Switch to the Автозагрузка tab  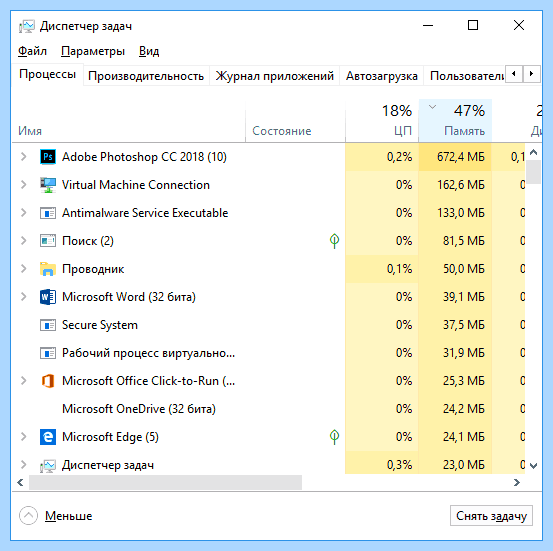(382, 76)
